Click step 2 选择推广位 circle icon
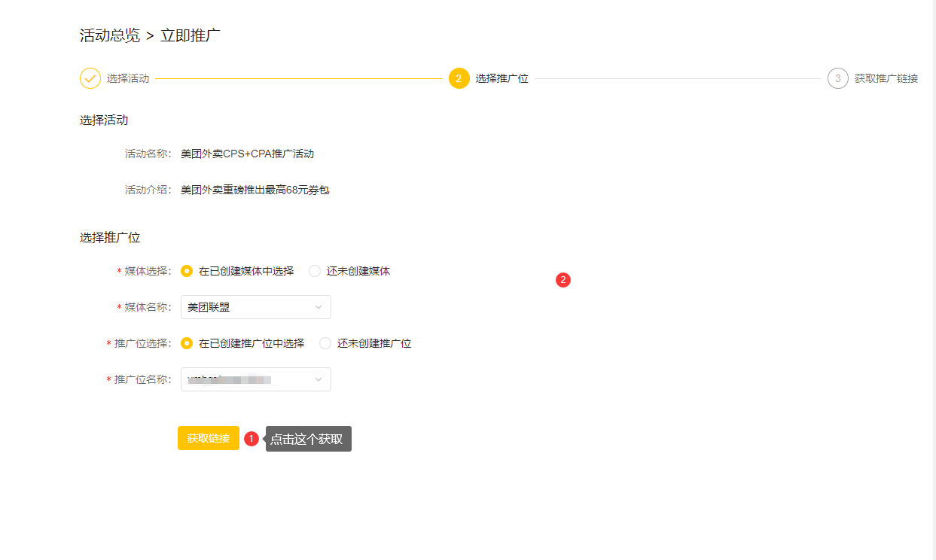This screenshot has width=936, height=560. click(x=459, y=78)
